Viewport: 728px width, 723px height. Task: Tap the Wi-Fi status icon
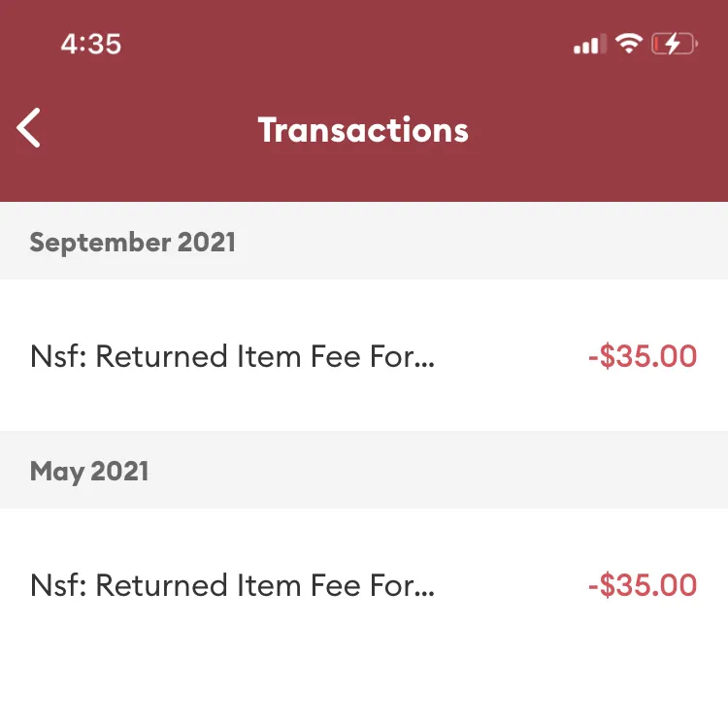[629, 44]
